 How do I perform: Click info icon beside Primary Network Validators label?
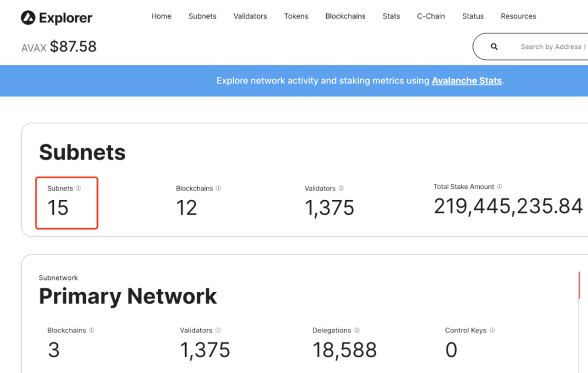[218, 331]
